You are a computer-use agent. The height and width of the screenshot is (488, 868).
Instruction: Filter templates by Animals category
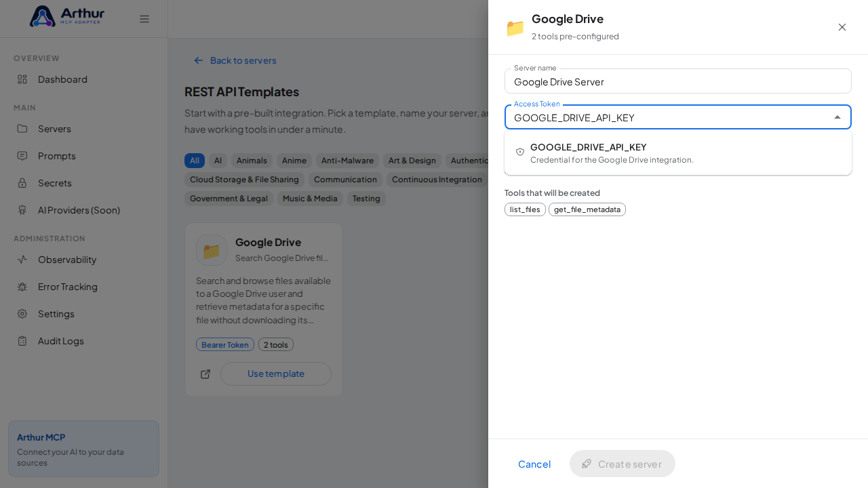(x=252, y=161)
